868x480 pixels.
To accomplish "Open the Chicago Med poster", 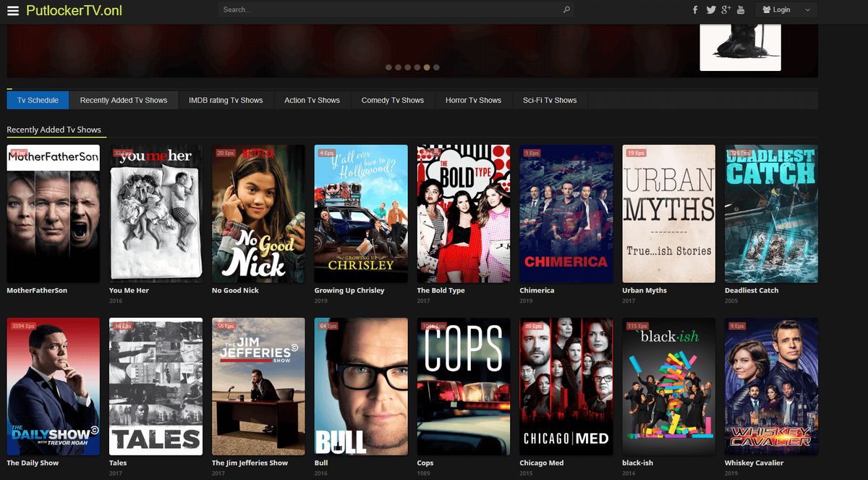I will pyautogui.click(x=566, y=387).
